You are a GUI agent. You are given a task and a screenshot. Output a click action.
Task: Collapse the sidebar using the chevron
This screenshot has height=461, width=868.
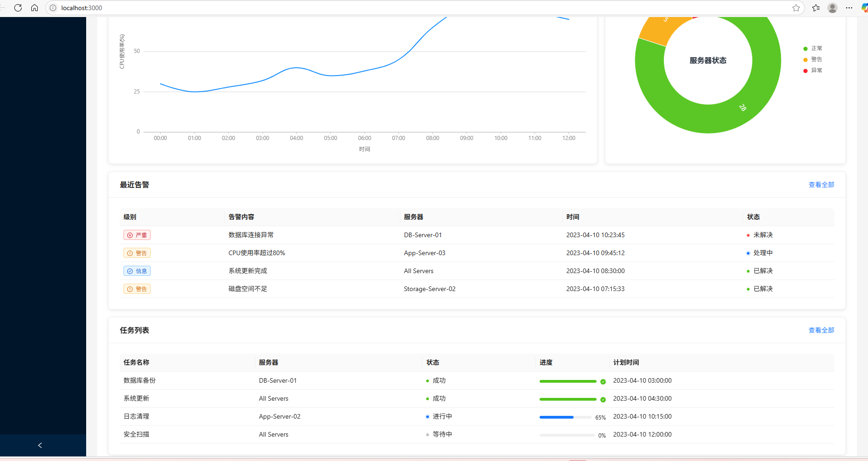click(x=40, y=445)
